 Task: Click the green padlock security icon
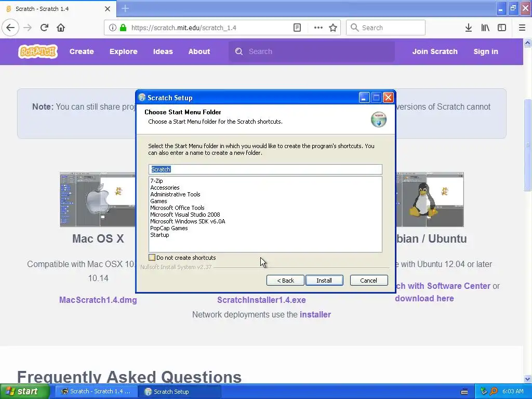[x=123, y=28]
